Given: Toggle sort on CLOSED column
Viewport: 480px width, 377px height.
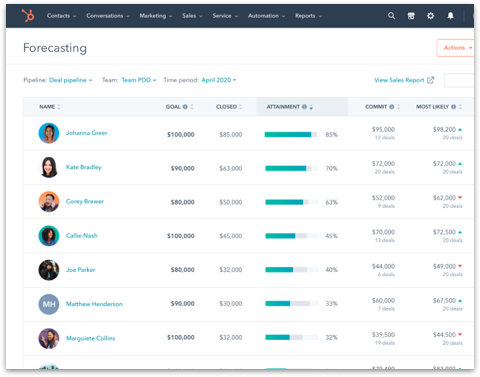Looking at the screenshot, I should pyautogui.click(x=240, y=107).
